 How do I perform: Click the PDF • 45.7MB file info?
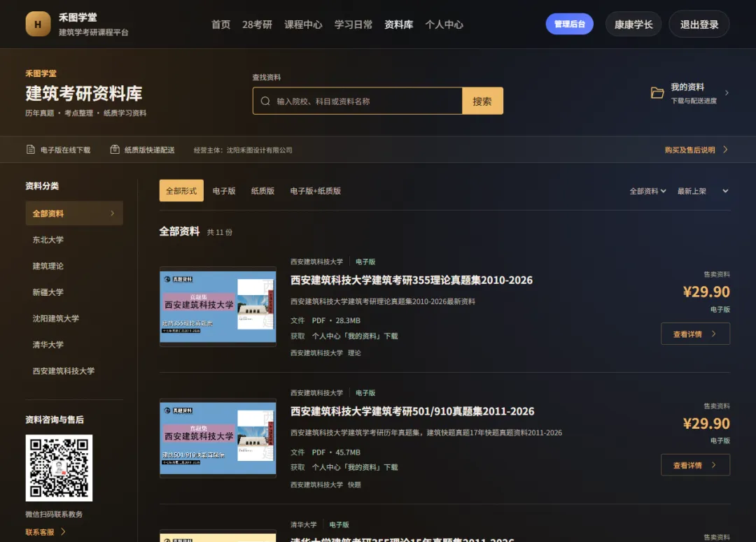click(x=336, y=452)
